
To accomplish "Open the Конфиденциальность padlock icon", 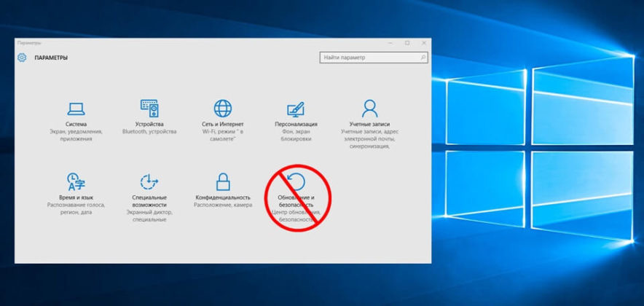I will click(223, 181).
